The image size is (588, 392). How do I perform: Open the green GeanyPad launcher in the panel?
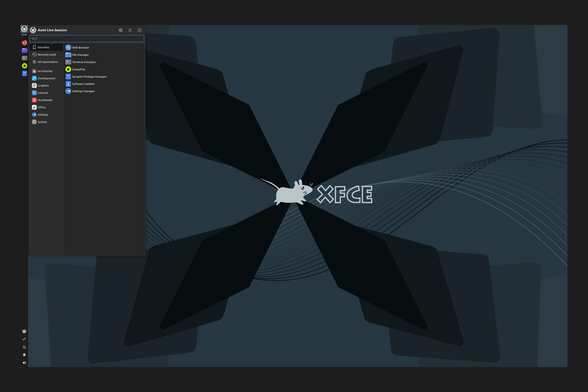click(x=24, y=66)
